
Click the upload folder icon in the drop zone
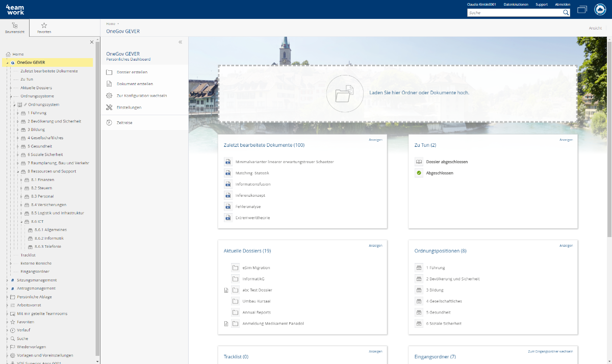click(344, 94)
